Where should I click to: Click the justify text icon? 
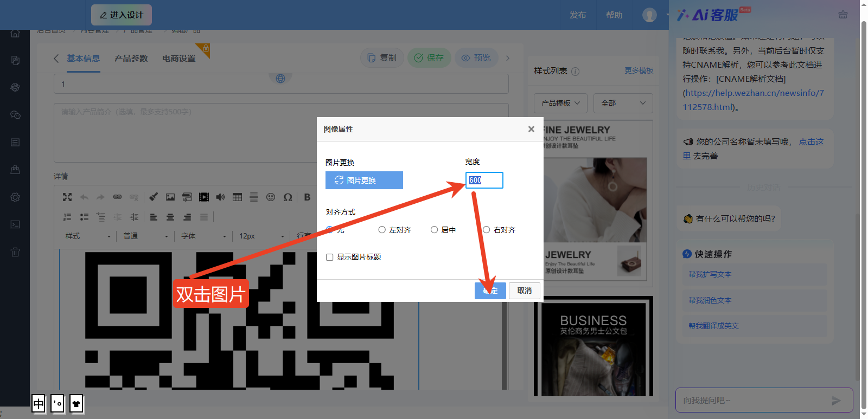tap(204, 217)
